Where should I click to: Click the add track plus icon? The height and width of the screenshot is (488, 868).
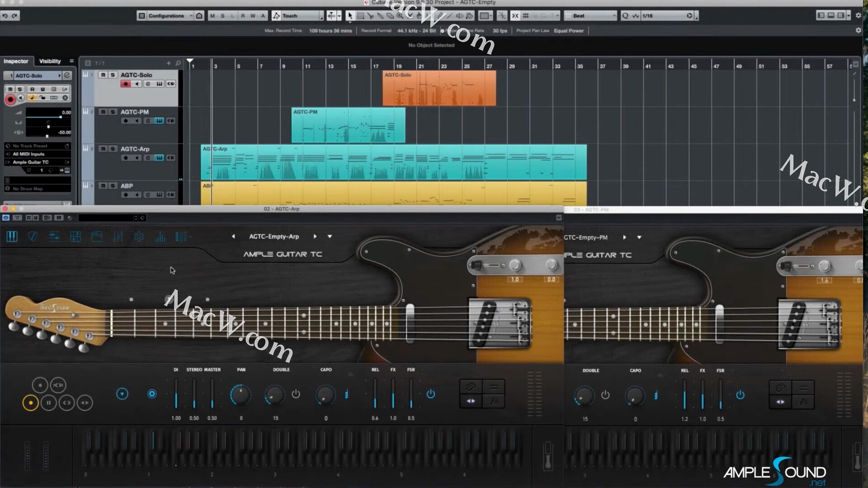click(x=169, y=63)
